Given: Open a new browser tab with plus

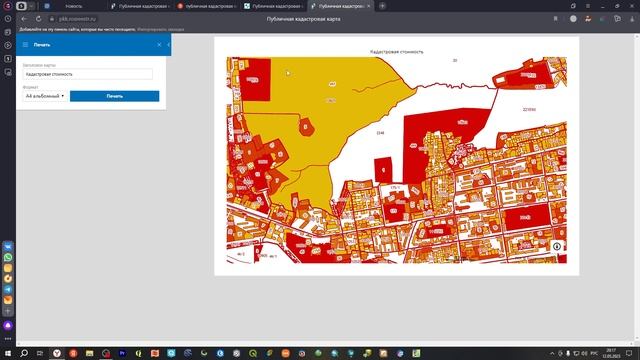Looking at the screenshot, I should click(382, 6).
